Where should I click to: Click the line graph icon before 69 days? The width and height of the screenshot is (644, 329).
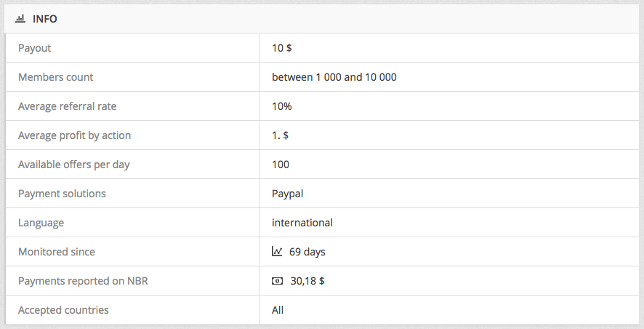pyautogui.click(x=277, y=251)
